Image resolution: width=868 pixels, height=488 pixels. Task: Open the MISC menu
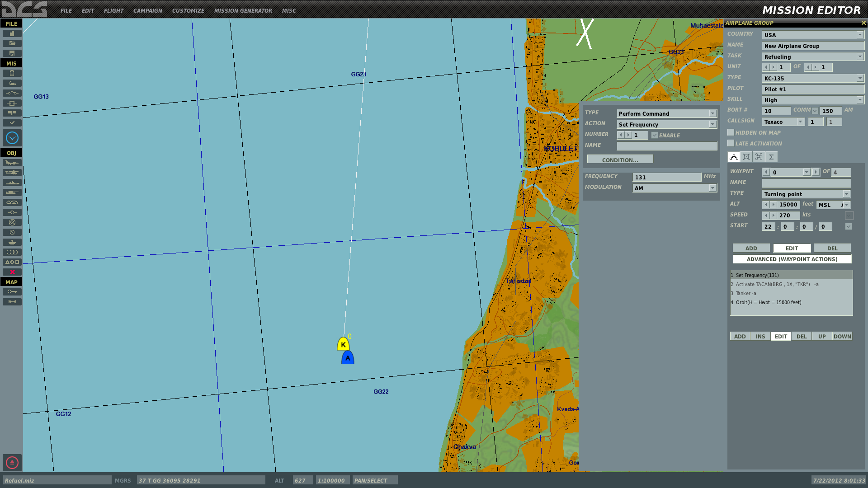coord(289,10)
